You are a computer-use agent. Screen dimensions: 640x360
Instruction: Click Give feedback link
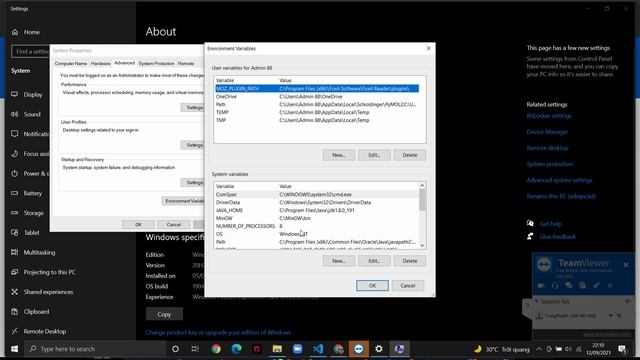[x=558, y=237]
